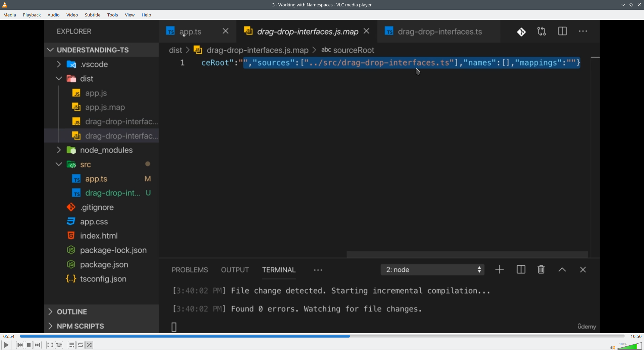This screenshot has width=644, height=350.
Task: Close the terminal panel
Action: 583,270
